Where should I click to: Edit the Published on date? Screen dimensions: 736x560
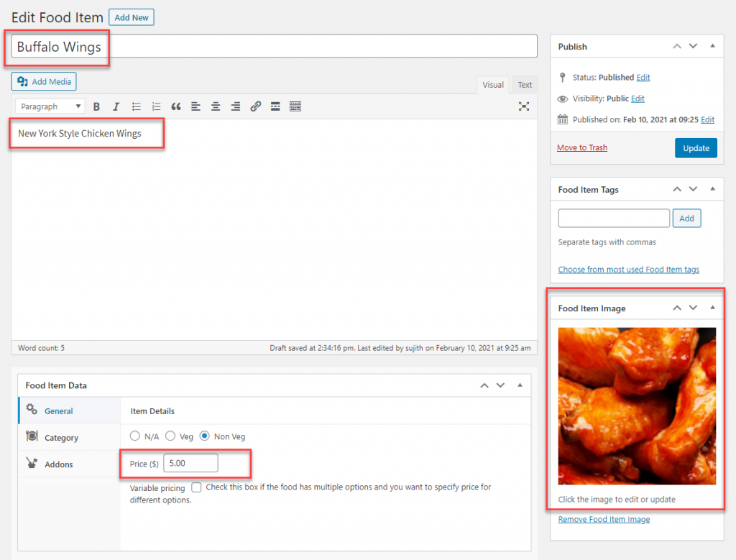[x=707, y=120]
